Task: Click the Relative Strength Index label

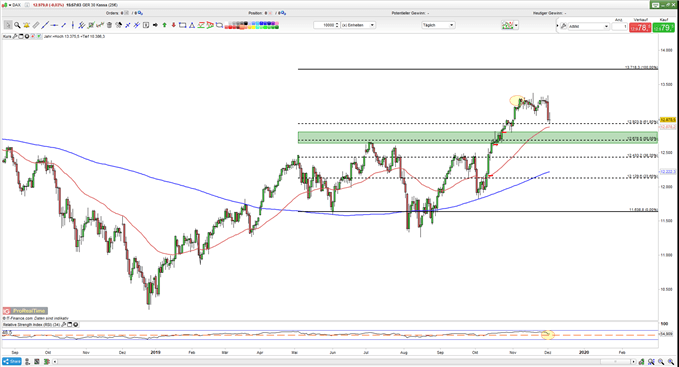Action: [31, 324]
